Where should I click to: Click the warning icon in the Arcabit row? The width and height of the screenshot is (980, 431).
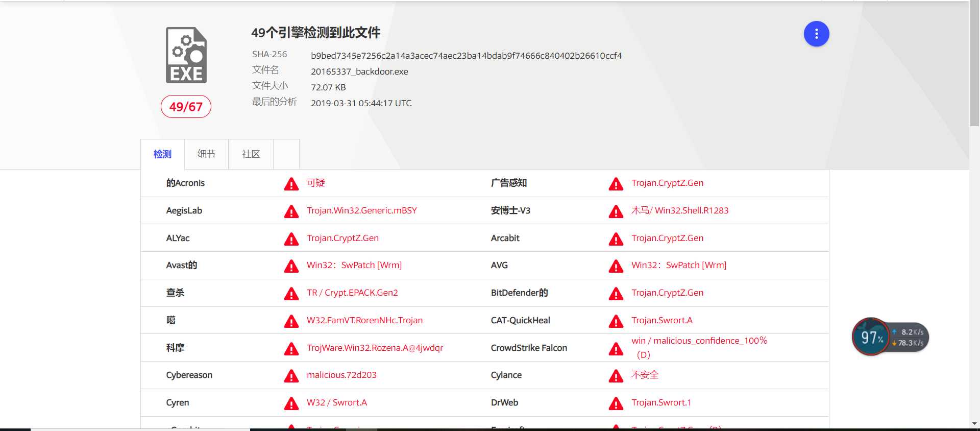click(x=616, y=239)
